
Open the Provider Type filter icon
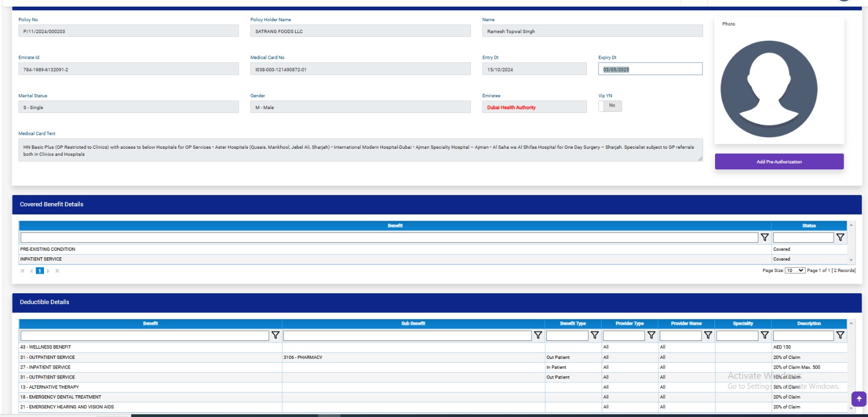(652, 336)
